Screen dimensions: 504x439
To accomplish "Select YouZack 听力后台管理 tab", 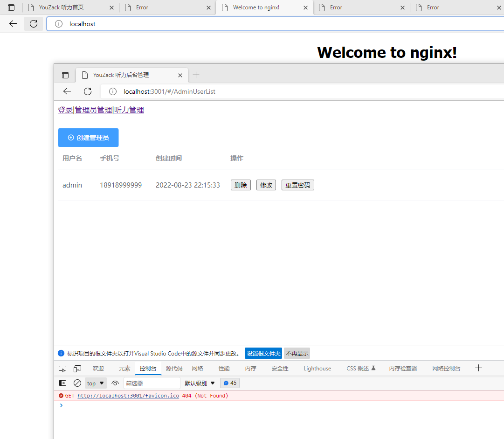I will [x=121, y=75].
